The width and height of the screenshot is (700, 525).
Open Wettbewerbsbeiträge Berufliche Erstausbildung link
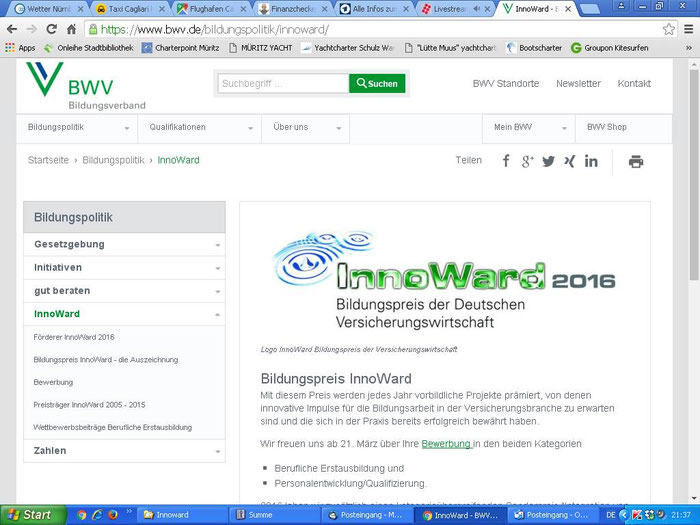112,428
